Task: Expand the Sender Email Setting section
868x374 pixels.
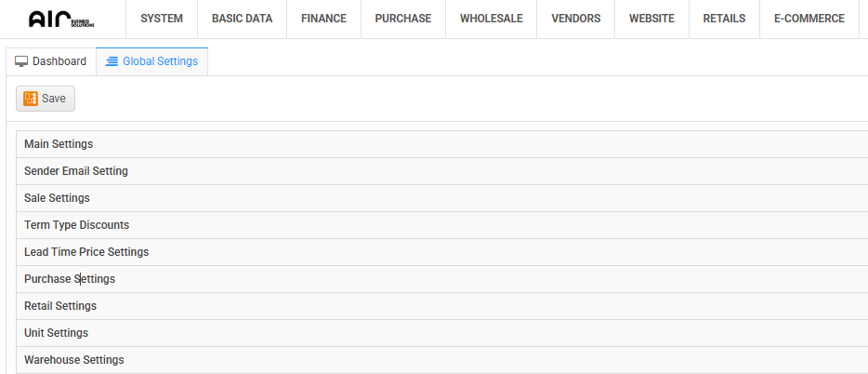Action: click(x=76, y=171)
